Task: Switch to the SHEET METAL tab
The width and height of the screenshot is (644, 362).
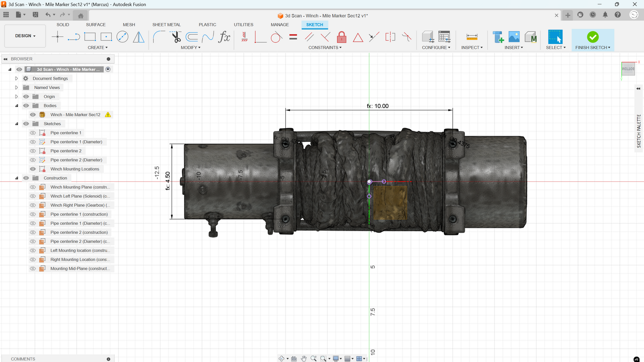Action: point(166,24)
